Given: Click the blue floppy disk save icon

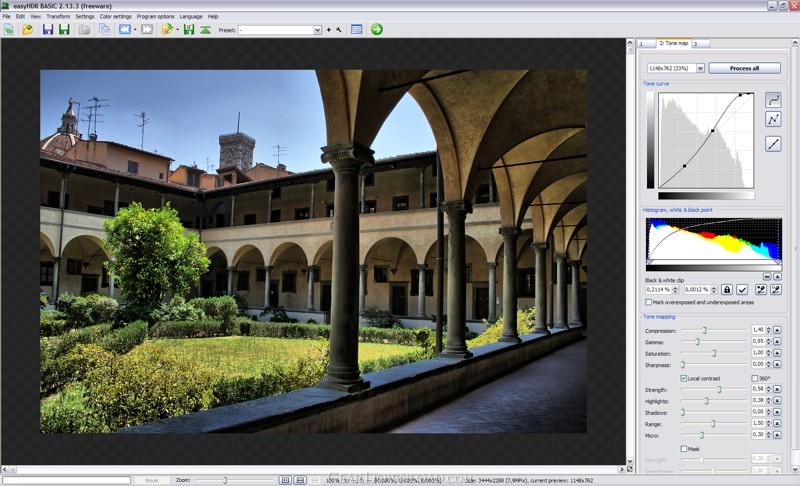Looking at the screenshot, I should tap(48, 30).
